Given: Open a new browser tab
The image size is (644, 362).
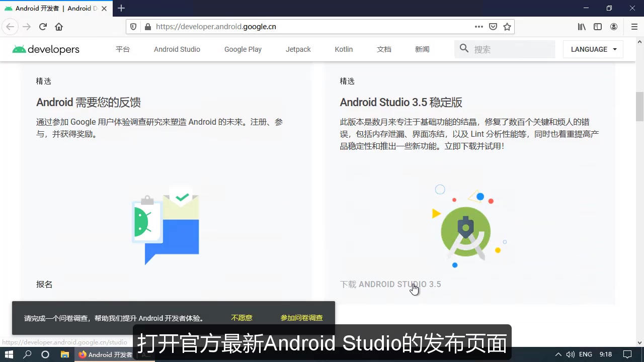Looking at the screenshot, I should click(121, 8).
